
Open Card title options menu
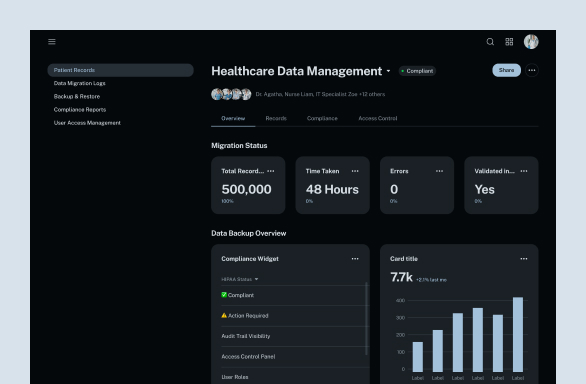[x=524, y=259]
